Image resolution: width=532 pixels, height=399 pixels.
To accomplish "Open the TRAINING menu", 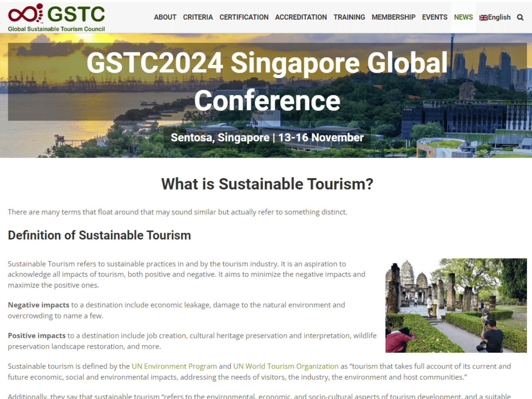I will point(349,17).
